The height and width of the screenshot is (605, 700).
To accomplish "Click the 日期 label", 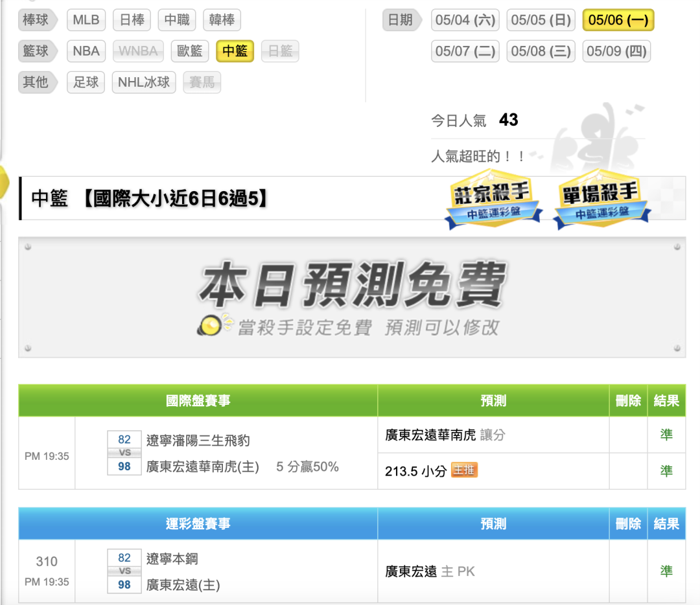I will click(x=402, y=20).
